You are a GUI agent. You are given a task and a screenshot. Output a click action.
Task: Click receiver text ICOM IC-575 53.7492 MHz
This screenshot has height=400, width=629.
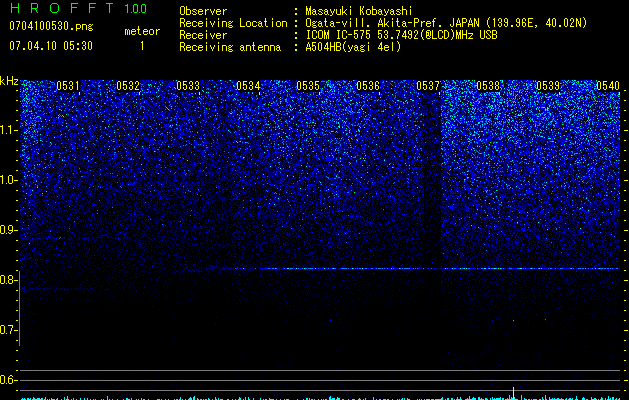(401, 35)
